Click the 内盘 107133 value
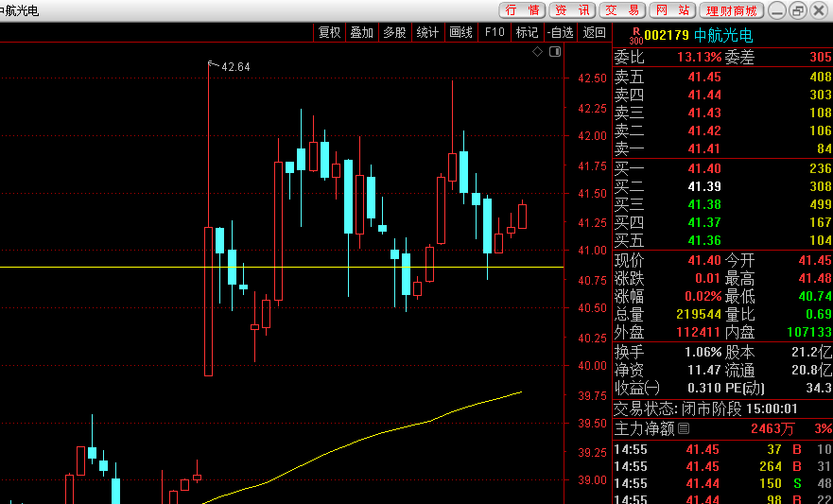Image resolution: width=833 pixels, height=504 pixels. (x=809, y=333)
